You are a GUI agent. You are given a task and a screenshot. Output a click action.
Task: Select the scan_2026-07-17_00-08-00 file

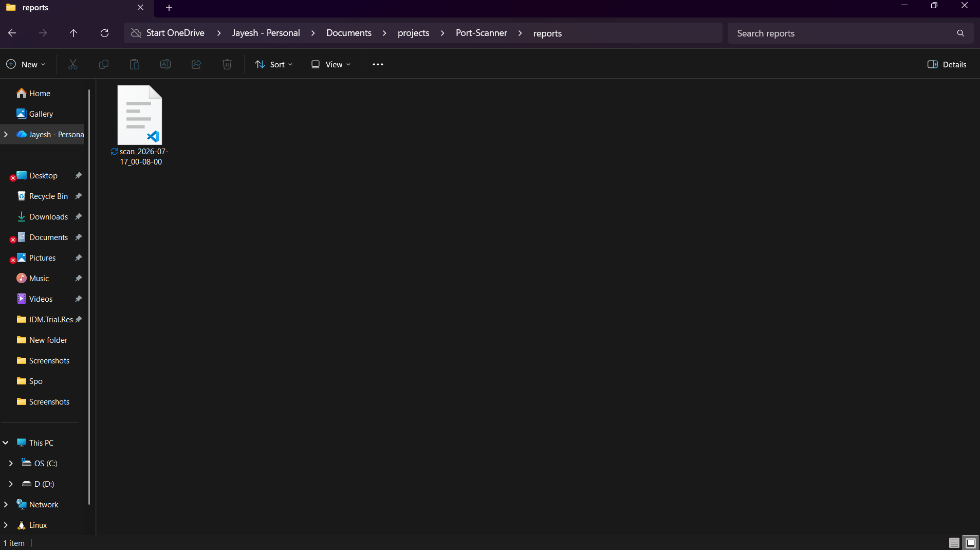140,125
